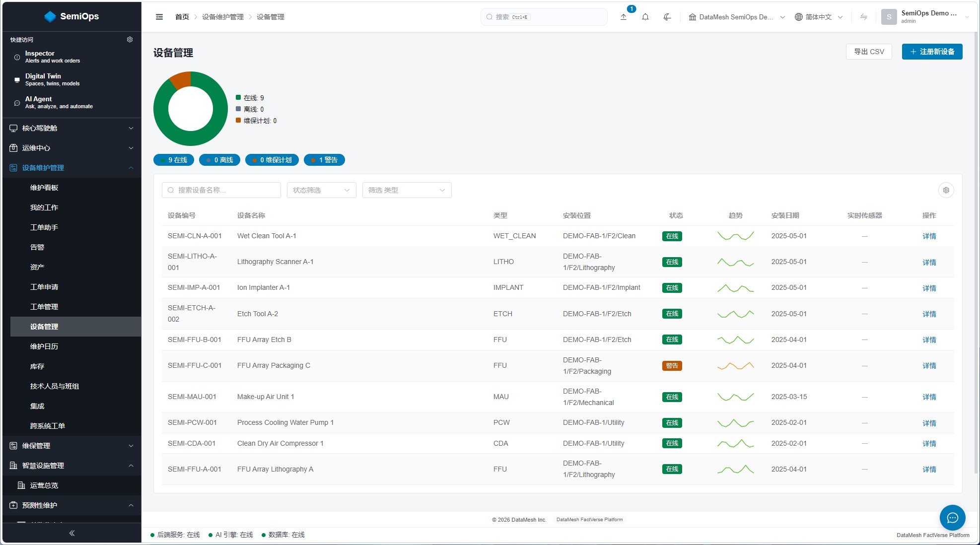The height and width of the screenshot is (545, 980).
Task: Collapse the 设备维护管理 menu
Action: [72, 168]
